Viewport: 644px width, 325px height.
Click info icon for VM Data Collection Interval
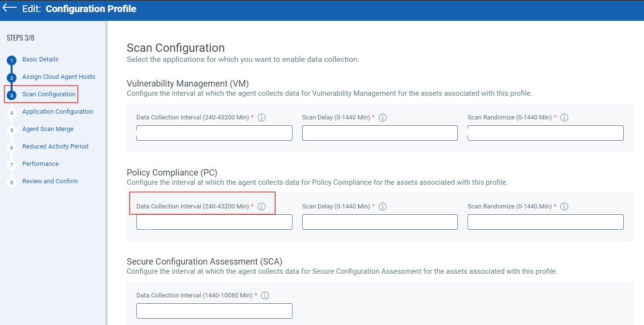pyautogui.click(x=262, y=118)
